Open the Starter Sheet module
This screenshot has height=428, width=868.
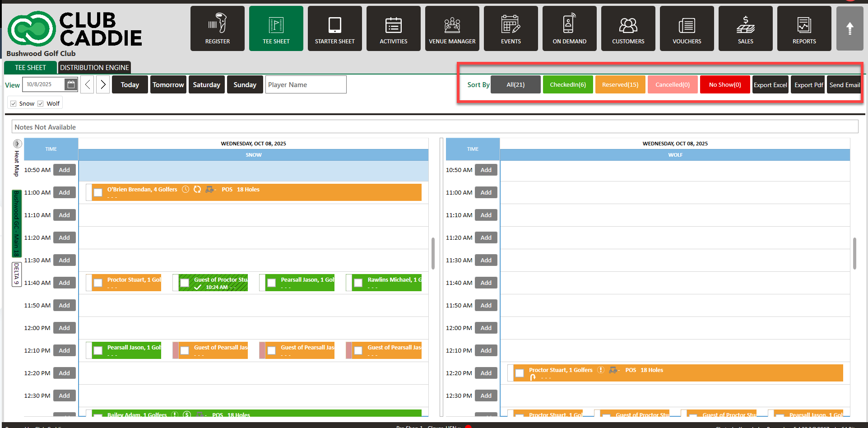click(334, 28)
